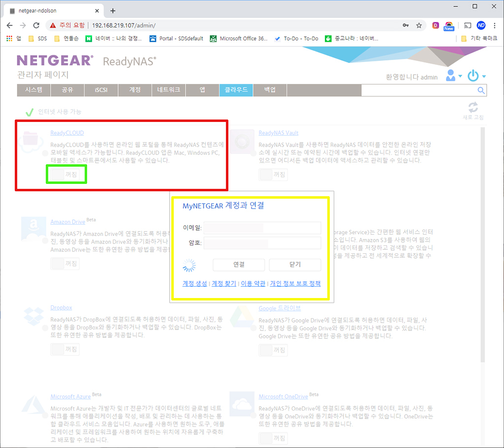Toggle the Microsoft OneDrive 꺼짐 switch
Screen dimensions: 504x448
[x=273, y=438]
